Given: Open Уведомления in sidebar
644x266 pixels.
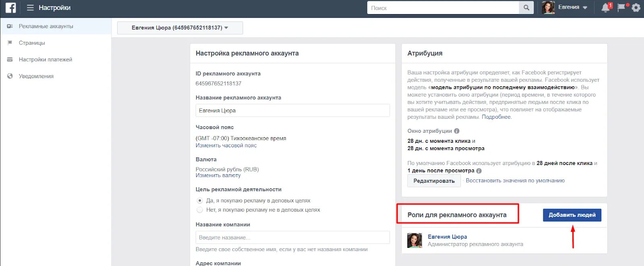Looking at the screenshot, I should tap(56, 76).
